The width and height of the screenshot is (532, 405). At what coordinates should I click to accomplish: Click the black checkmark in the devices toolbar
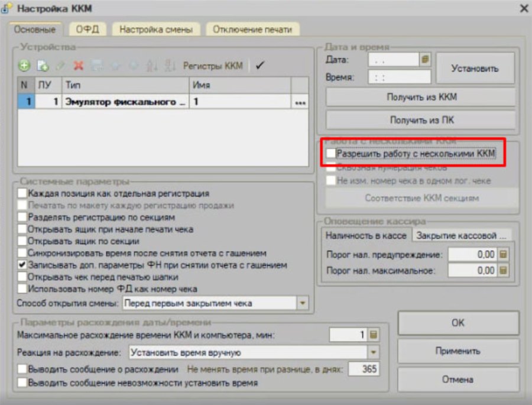tap(260, 65)
